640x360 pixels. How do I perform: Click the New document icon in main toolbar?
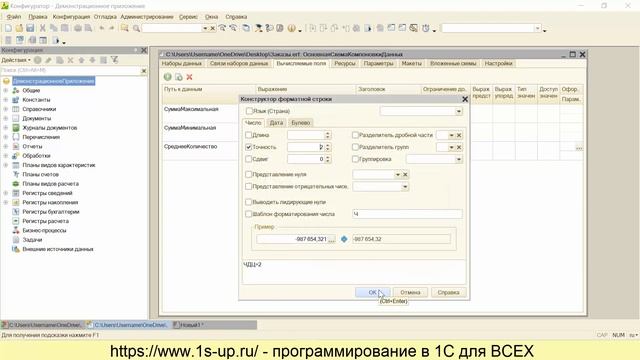pyautogui.click(x=8, y=28)
